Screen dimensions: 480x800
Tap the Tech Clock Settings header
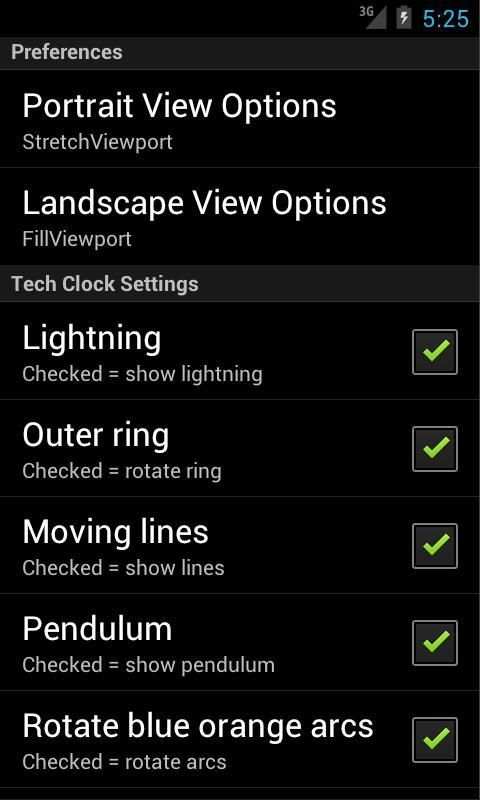tap(240, 284)
